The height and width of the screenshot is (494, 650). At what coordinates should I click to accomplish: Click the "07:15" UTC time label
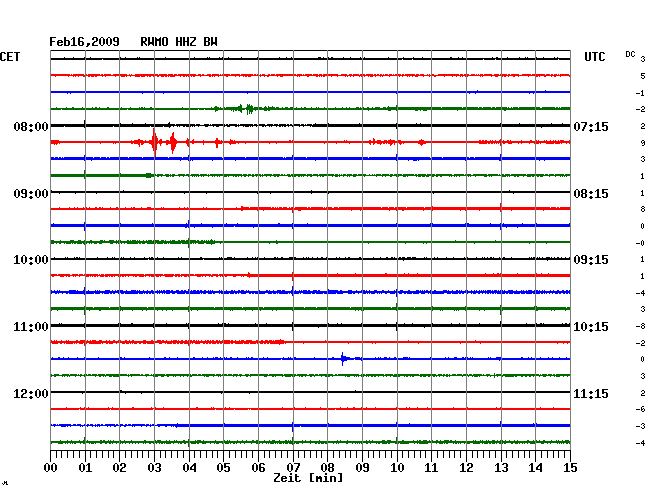coord(591,126)
